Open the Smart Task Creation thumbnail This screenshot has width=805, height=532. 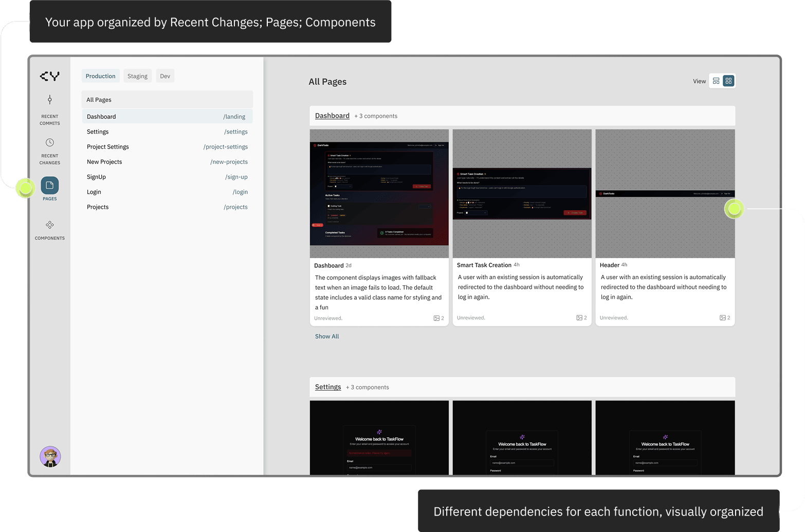[x=522, y=194]
